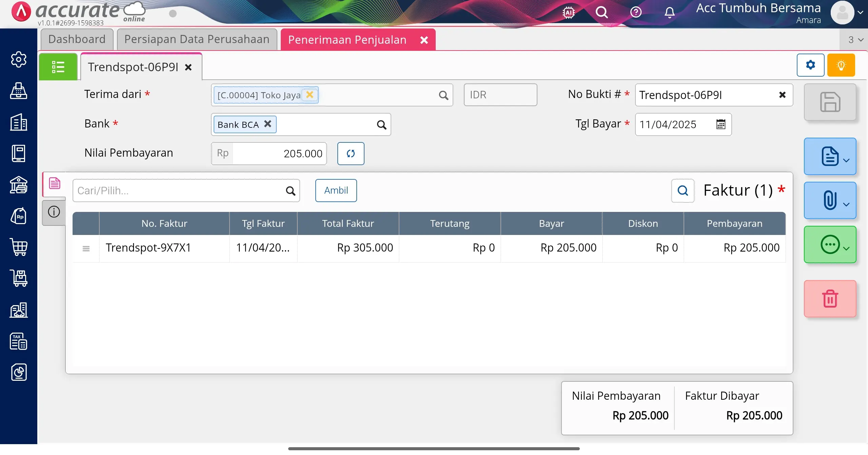Click the Diskon cell Rp 0
The image size is (868, 455).
pos(643,248)
